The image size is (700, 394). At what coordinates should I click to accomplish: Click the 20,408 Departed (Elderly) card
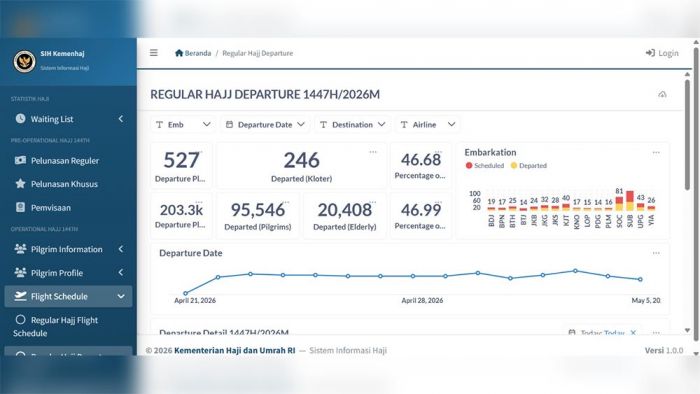[x=345, y=216]
